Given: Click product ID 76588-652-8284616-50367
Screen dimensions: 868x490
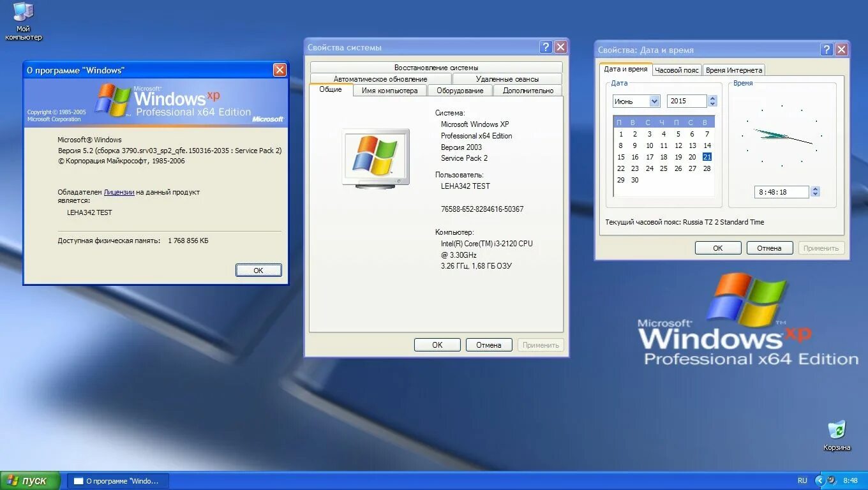Looking at the screenshot, I should point(482,209).
